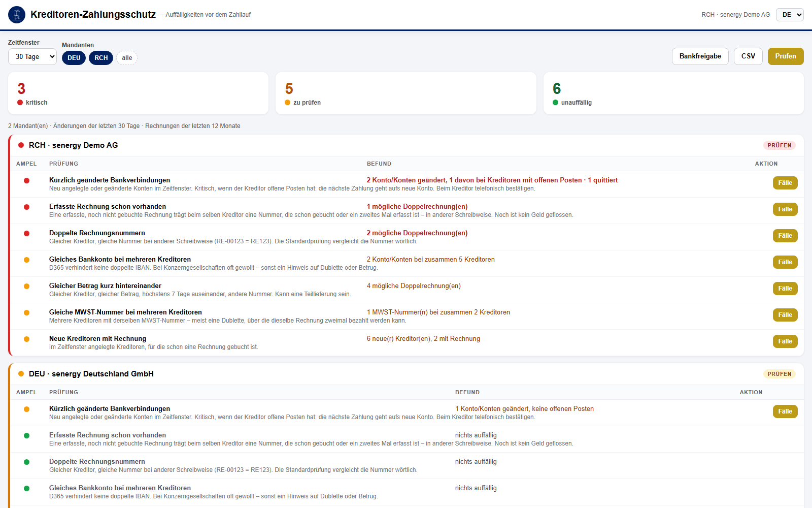Click red status dot of RCH Doppelte Rechnungsnummern row
Screen dimensions: 812x508
point(26,233)
